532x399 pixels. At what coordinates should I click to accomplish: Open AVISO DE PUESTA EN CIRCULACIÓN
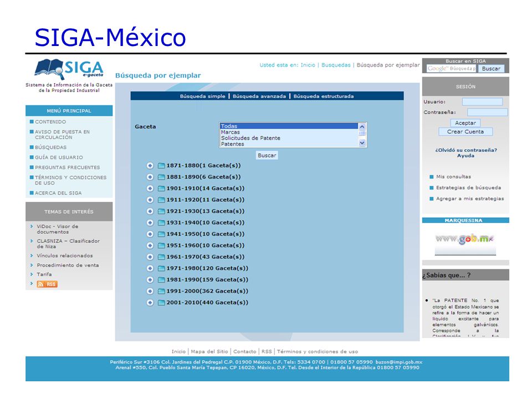click(63, 134)
